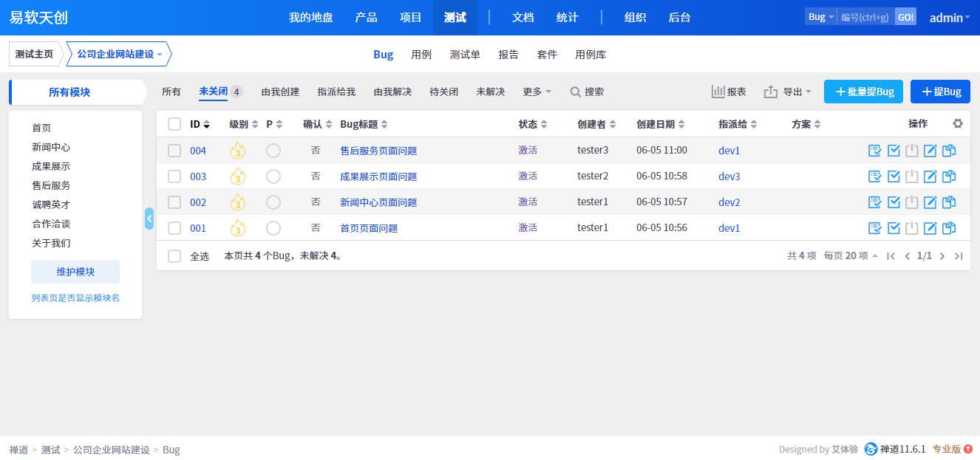This screenshot has height=460, width=980.
Task: Click previous page arrow in pager
Action: click(908, 256)
